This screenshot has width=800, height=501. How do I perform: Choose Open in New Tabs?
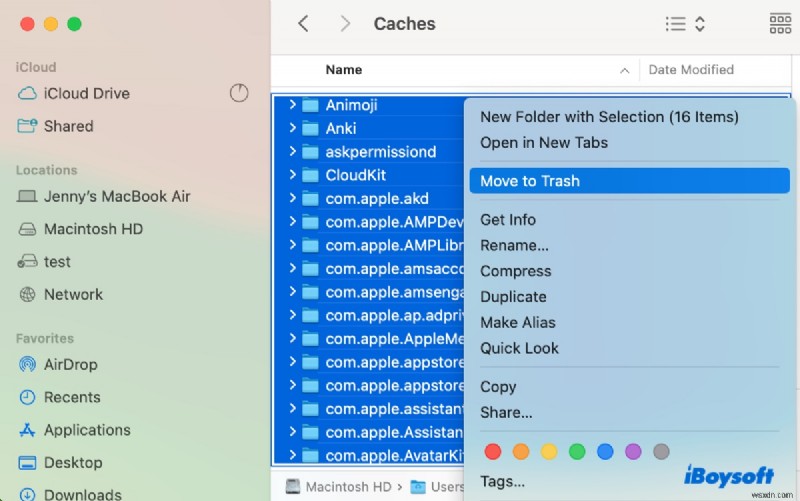point(544,143)
